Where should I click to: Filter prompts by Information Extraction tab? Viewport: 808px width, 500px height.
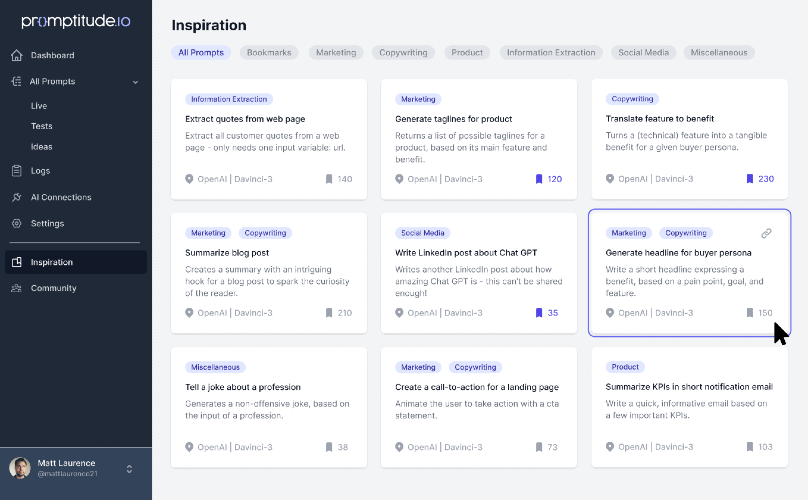551,53
